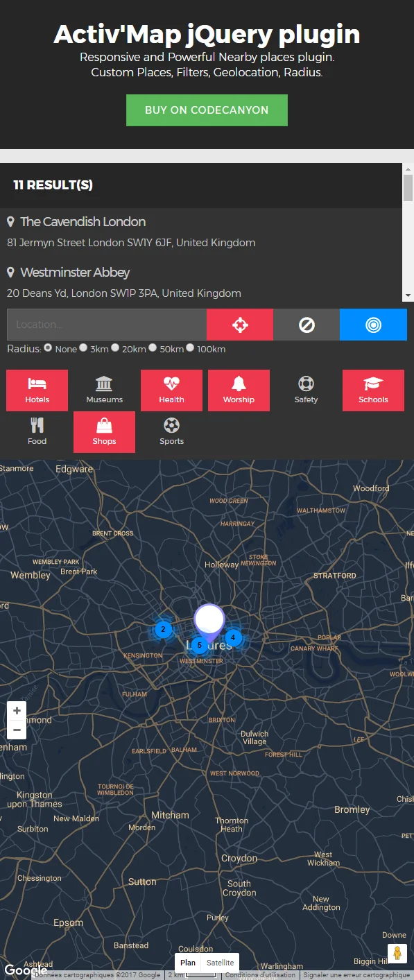Screen dimensions: 414x980
Task: Switch map to Satellite view
Action: (x=220, y=963)
